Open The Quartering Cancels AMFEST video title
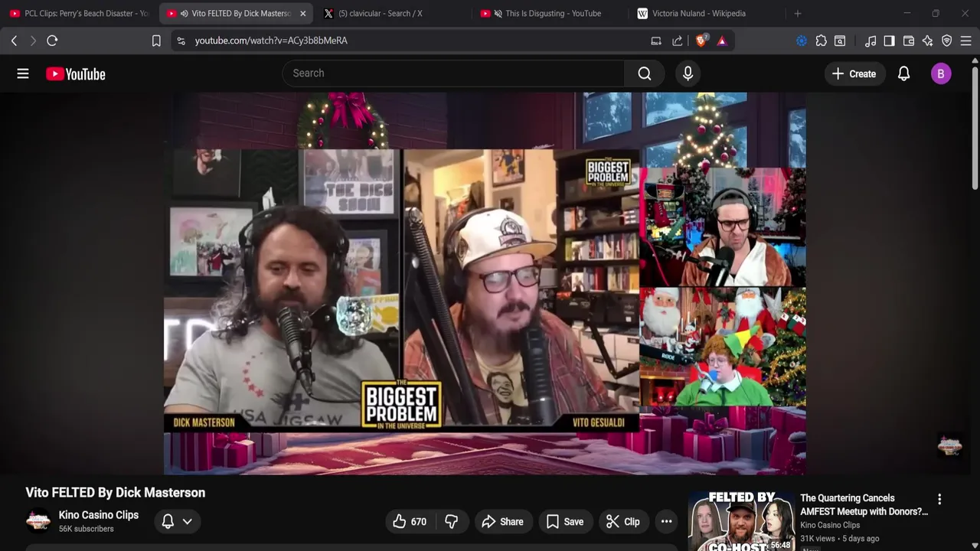The image size is (980, 551). (864, 505)
